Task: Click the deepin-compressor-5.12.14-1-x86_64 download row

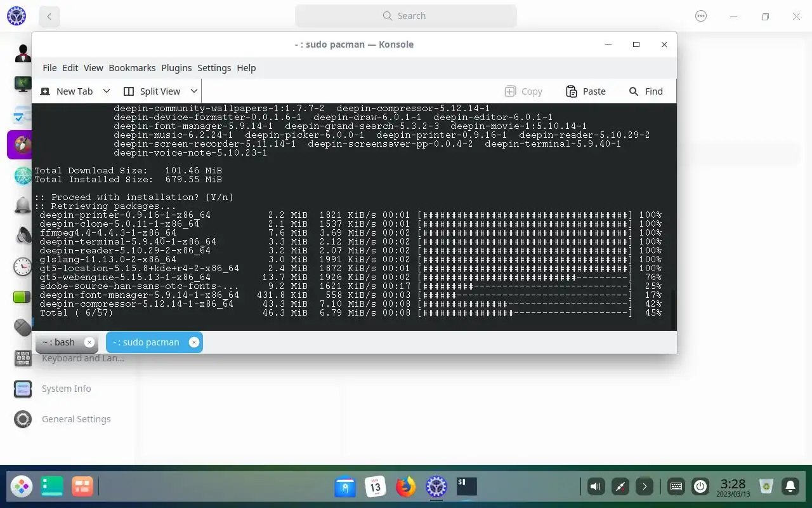Action: [x=350, y=304]
